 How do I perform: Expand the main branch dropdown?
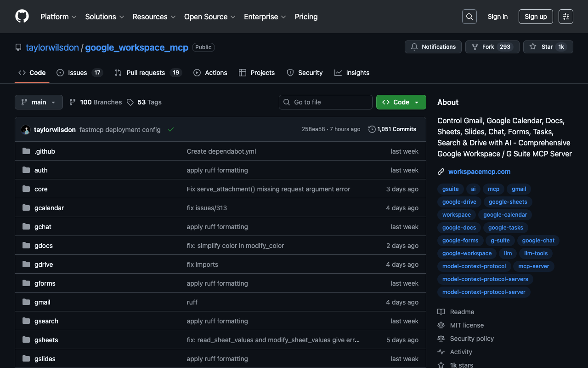39,102
